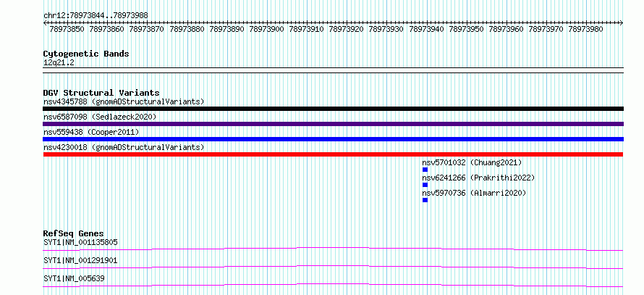Click ruler position 78973910
Screen dimensions: 644x295
tap(306, 29)
